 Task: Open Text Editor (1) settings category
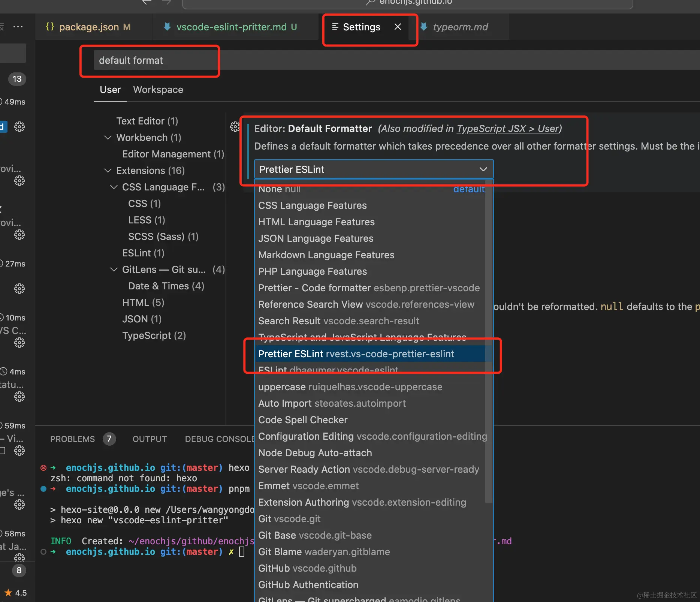tap(147, 121)
